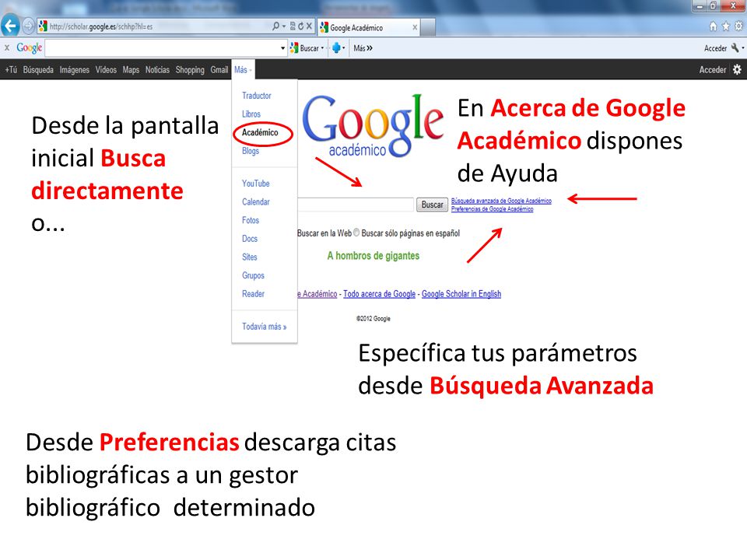Screen dimensions: 747x560
Task: Open the dropdown arrow beside toolbar Buscar
Action: pos(322,48)
